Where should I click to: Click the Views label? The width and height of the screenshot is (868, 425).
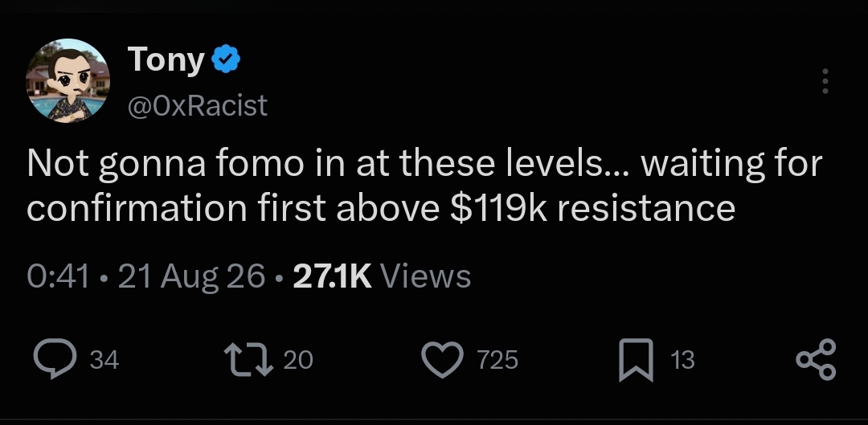[x=425, y=276]
